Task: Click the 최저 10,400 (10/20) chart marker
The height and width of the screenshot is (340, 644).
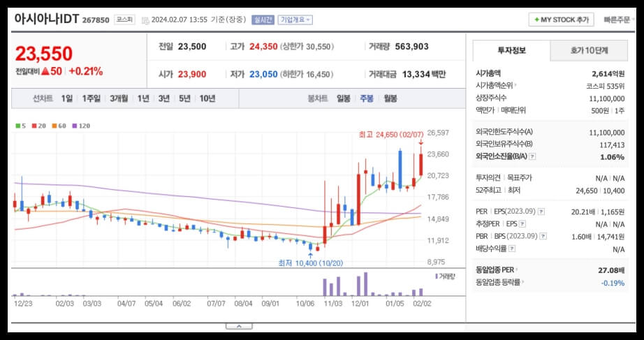Action: coord(311,263)
